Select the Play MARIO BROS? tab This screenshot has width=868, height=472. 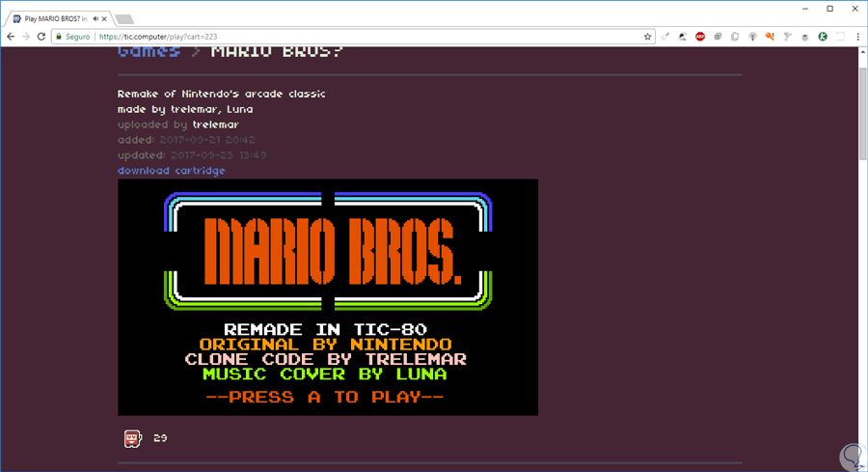pos(59,19)
